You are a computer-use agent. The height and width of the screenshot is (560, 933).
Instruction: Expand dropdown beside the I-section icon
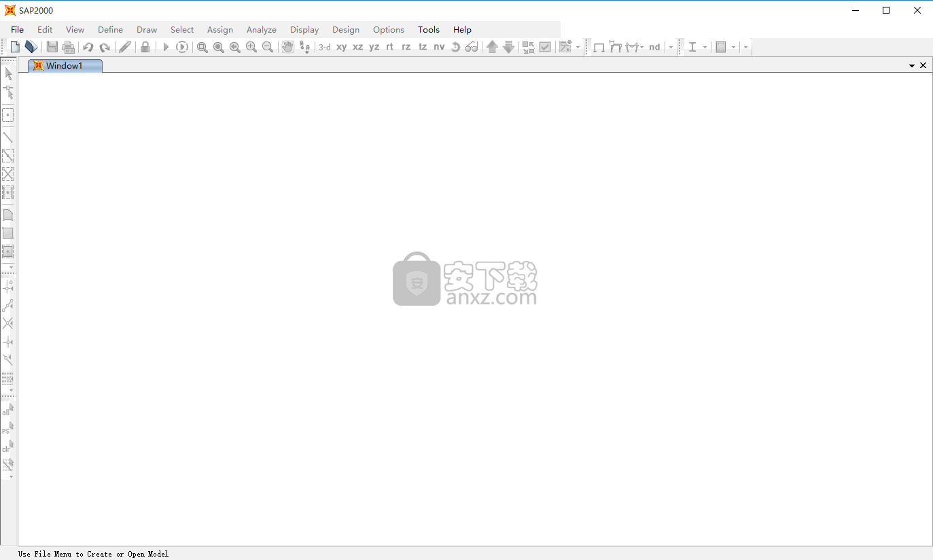[705, 47]
